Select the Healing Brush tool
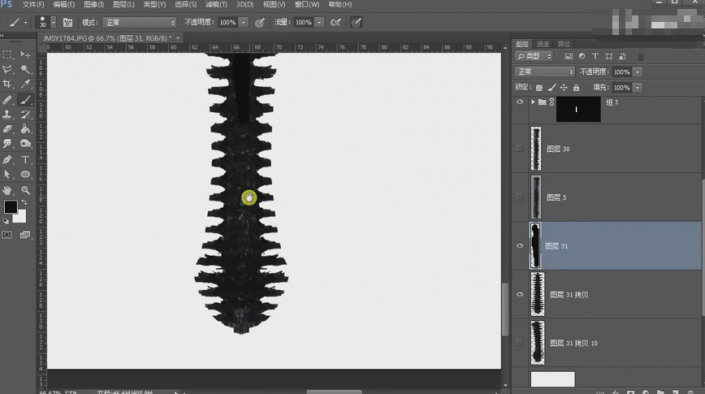705x394 pixels. pos(7,100)
